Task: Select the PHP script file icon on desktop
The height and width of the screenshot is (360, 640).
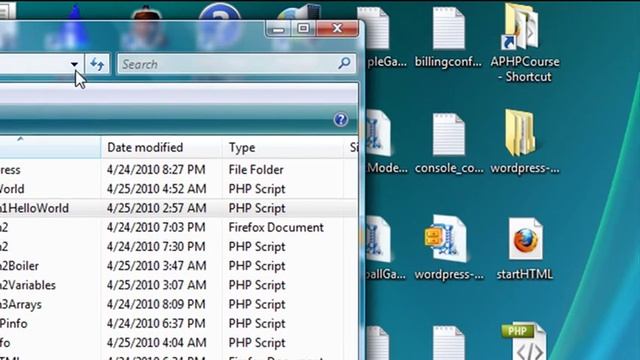Action: coord(524,341)
